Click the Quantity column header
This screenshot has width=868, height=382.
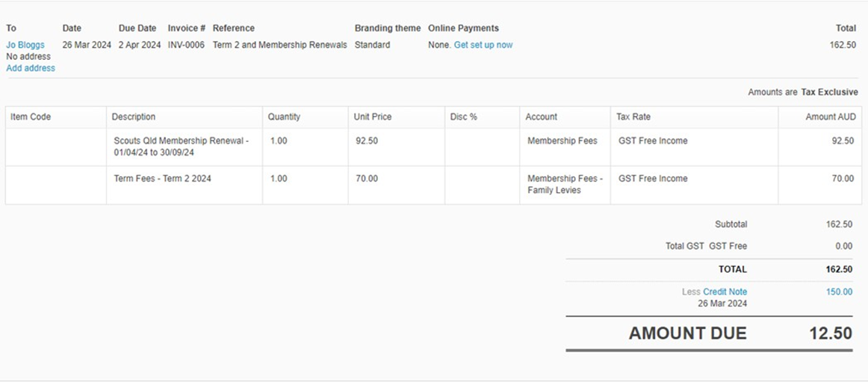(284, 117)
